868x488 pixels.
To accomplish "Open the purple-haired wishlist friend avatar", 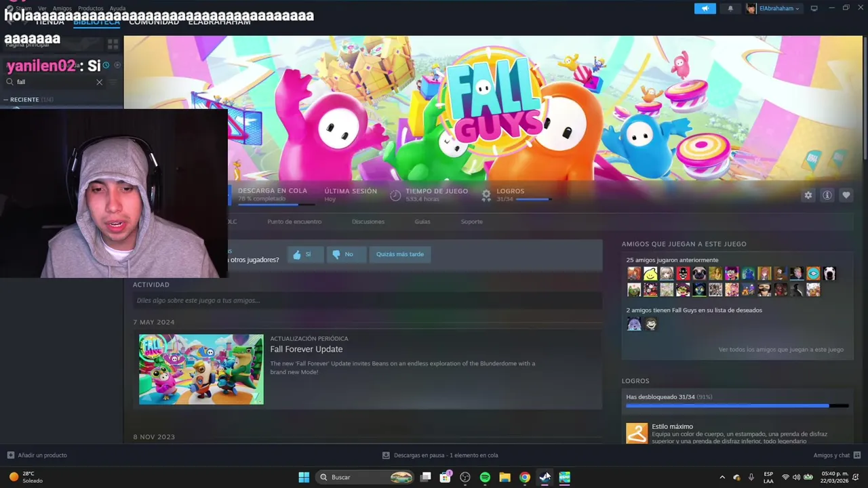I will 634,324.
